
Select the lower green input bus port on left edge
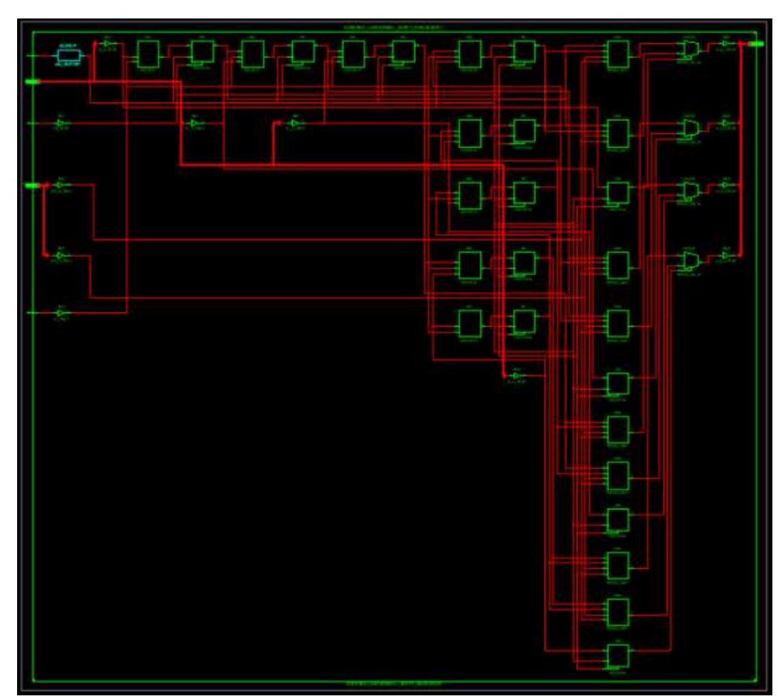[33, 185]
